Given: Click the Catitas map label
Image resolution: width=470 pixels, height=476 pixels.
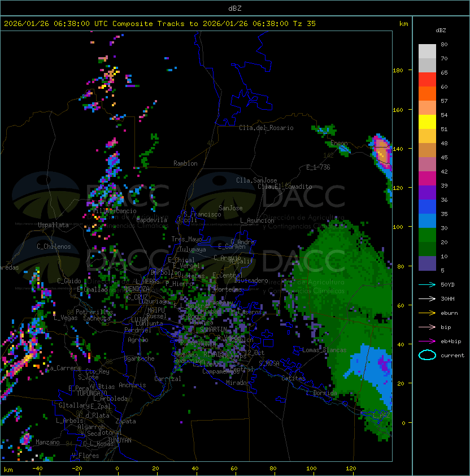Looking at the screenshot, I should click(x=293, y=379).
